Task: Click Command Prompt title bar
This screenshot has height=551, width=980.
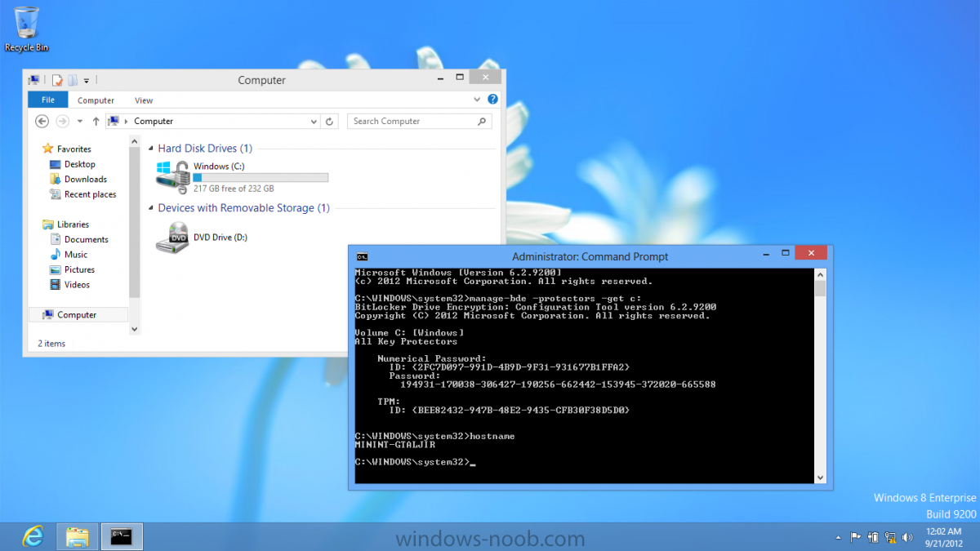Action: (x=590, y=256)
